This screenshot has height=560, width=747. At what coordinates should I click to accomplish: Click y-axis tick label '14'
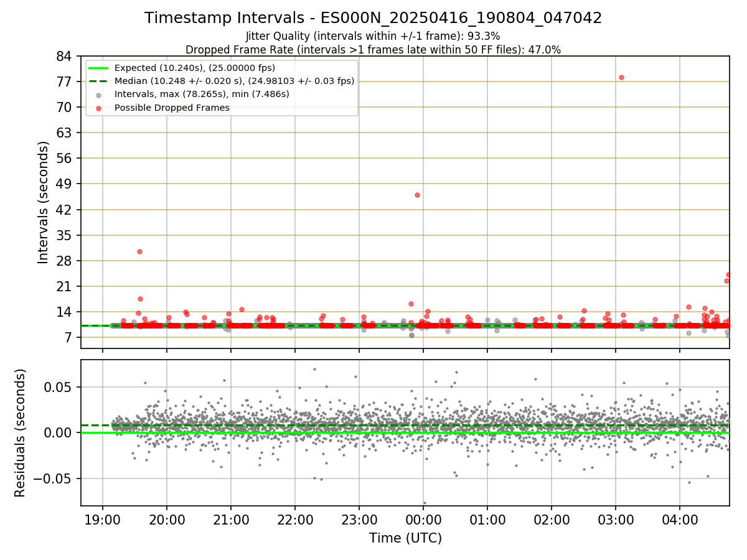coord(64,312)
